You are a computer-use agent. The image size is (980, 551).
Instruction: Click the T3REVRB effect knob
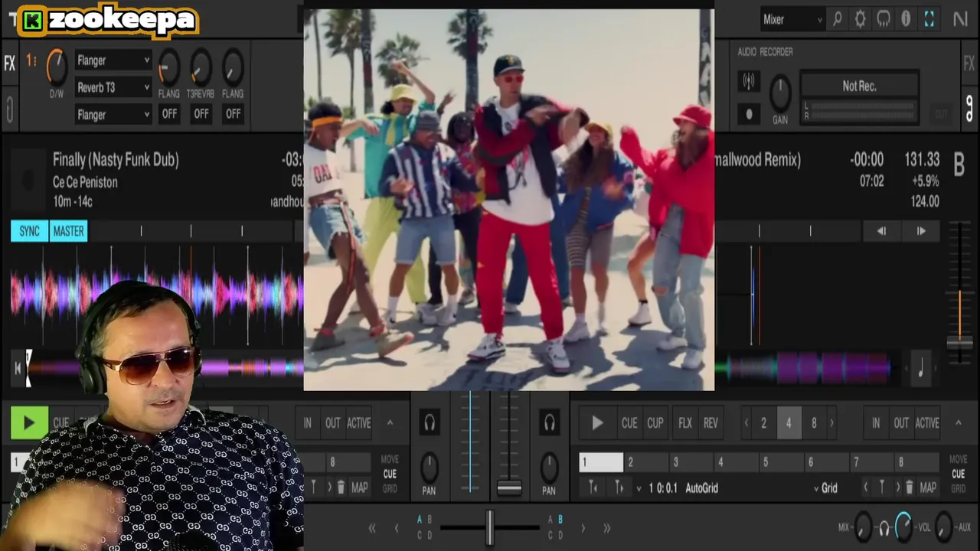click(201, 68)
